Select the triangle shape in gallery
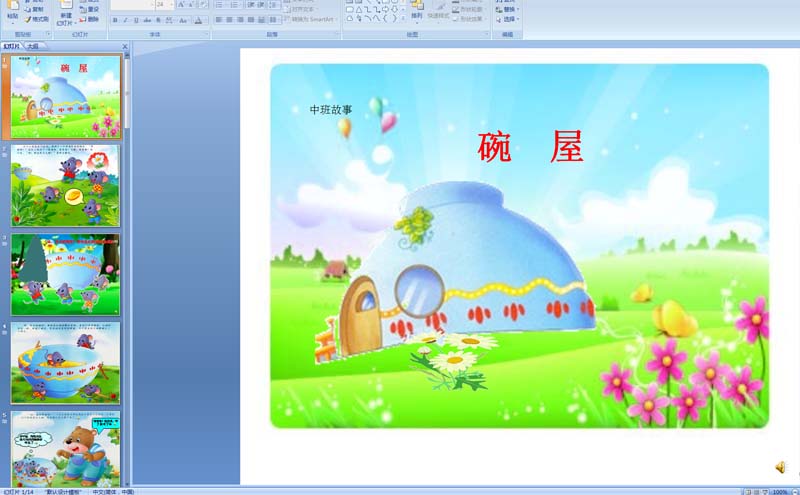This screenshot has width=800, height=495. point(359,10)
